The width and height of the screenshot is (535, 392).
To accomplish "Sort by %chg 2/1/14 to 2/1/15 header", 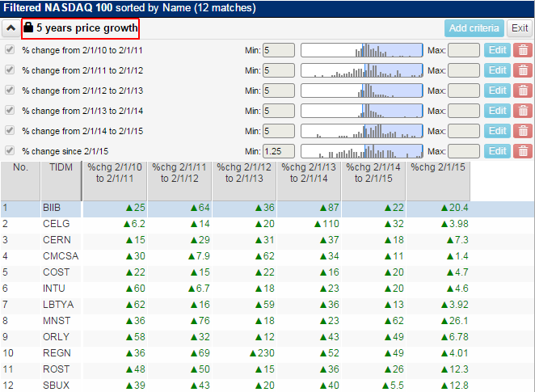I will (373, 181).
